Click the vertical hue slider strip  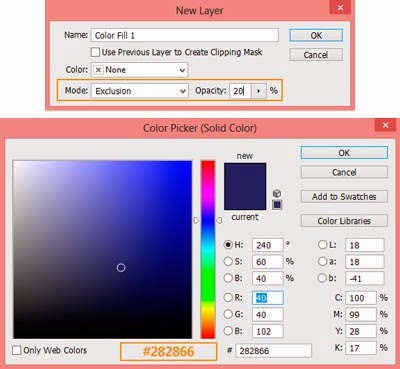pyautogui.click(x=208, y=249)
